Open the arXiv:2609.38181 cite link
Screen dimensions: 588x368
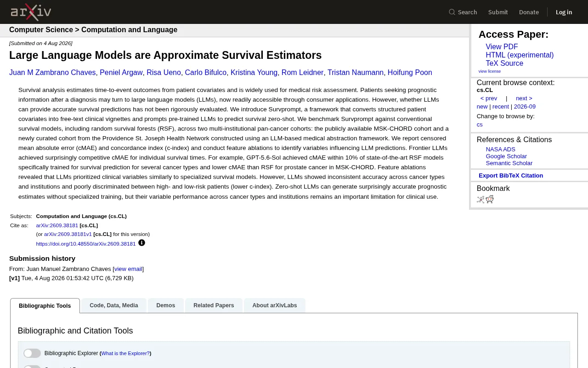tap(57, 225)
